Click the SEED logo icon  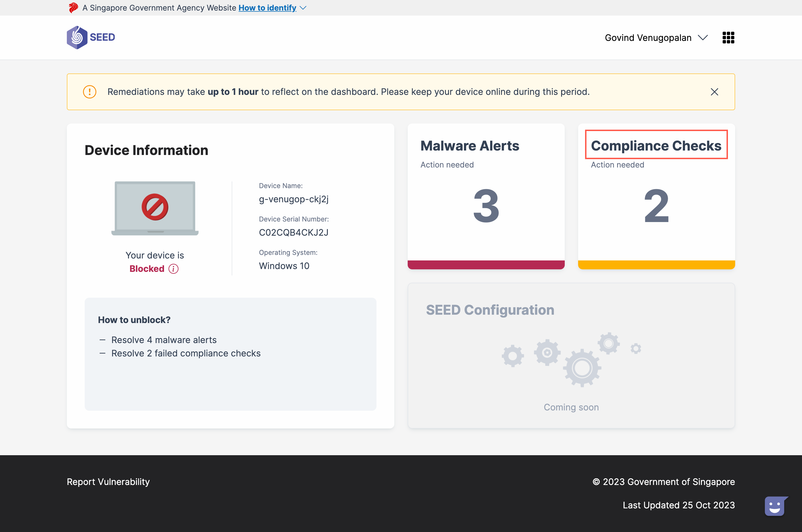[77, 37]
